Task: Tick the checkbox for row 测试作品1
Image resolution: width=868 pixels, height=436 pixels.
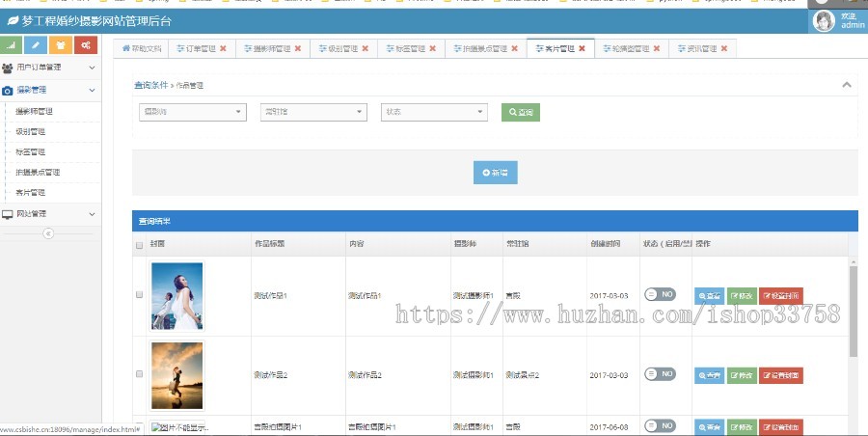Action: (x=140, y=295)
